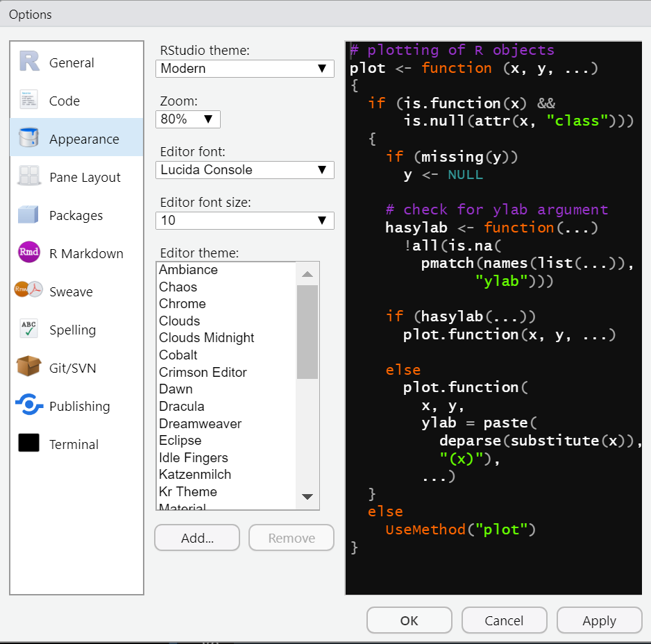This screenshot has height=644, width=651.
Task: Open the RStudio theme dropdown
Action: pos(245,69)
